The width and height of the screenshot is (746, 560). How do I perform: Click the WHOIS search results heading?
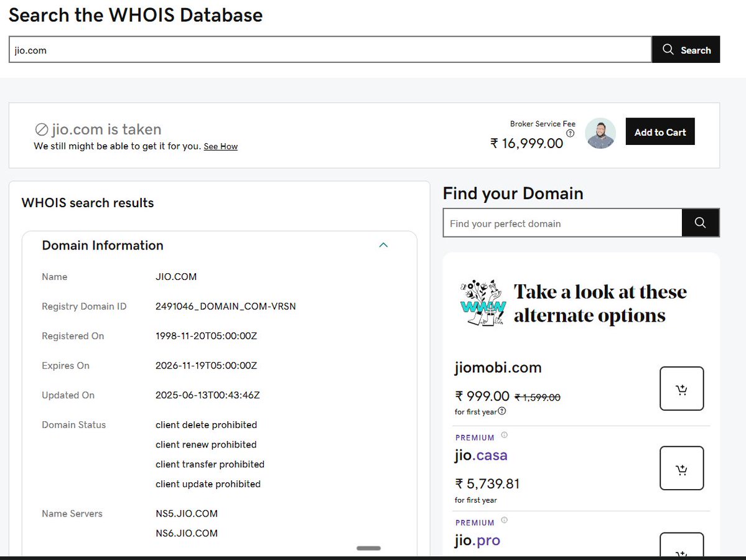88,203
